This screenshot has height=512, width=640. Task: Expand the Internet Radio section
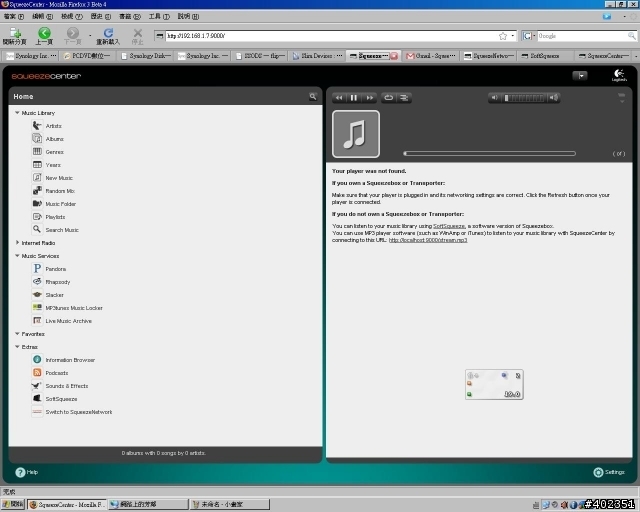pos(17,243)
